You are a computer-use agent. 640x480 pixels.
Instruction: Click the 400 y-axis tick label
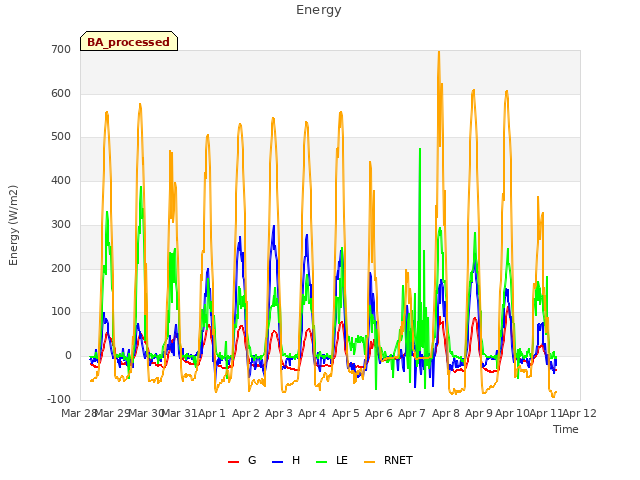tap(61, 180)
